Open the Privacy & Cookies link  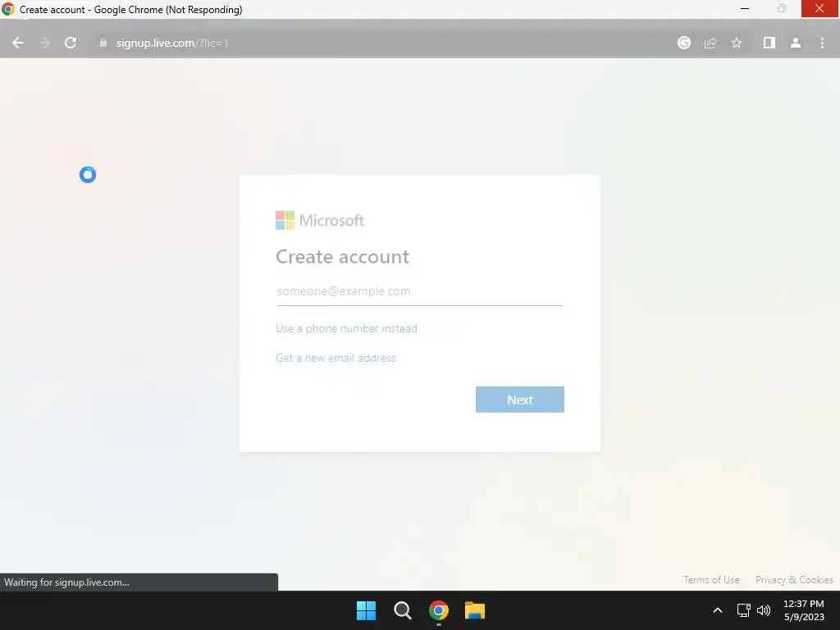[794, 580]
